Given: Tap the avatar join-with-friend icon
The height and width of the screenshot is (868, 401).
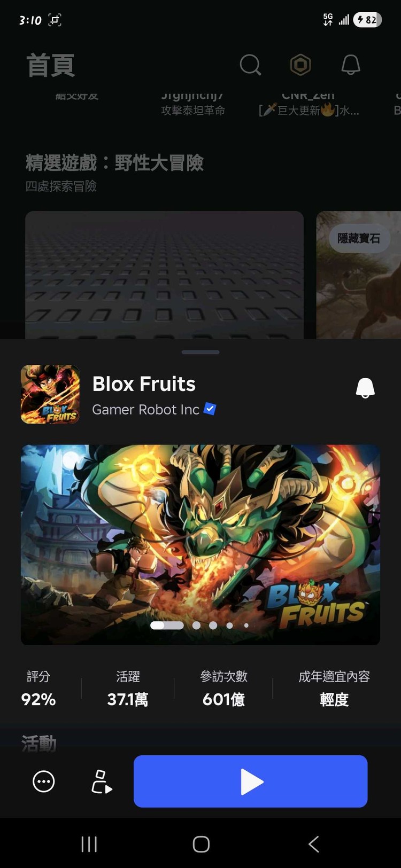Looking at the screenshot, I should click(x=101, y=781).
